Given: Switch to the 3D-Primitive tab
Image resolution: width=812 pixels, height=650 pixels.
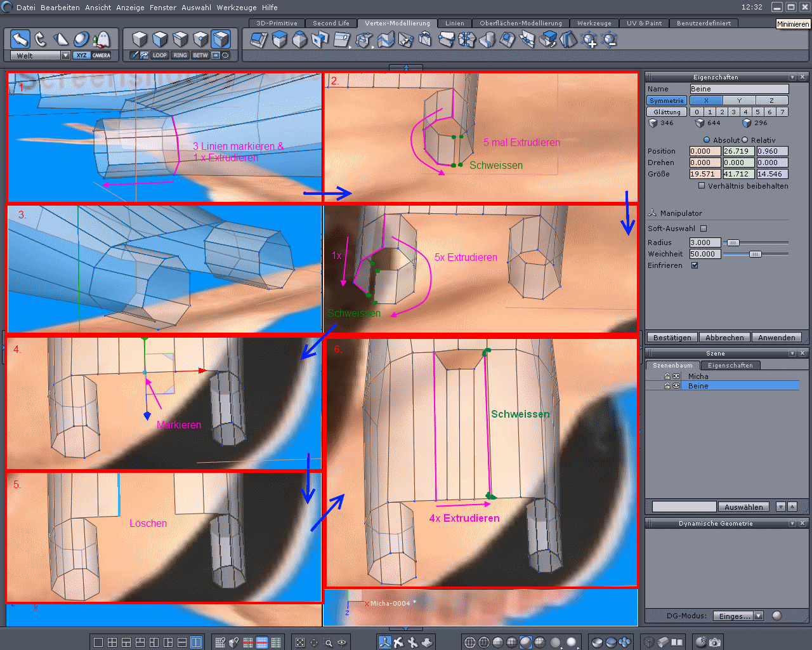Looking at the screenshot, I should click(277, 23).
